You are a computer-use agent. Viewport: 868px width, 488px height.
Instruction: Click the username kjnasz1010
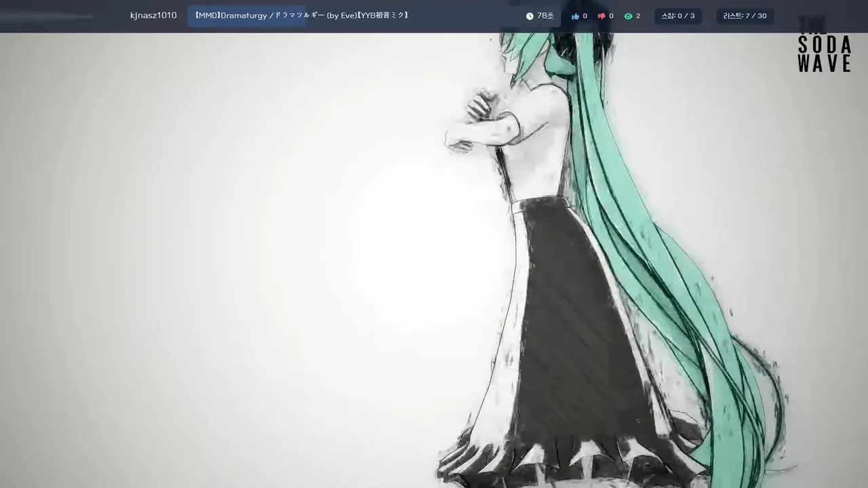pos(153,16)
